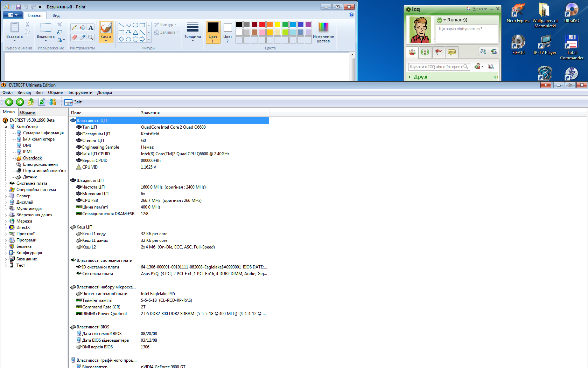Select Цвет 2 color toggle
This screenshot has width=588, height=368.
227,32
